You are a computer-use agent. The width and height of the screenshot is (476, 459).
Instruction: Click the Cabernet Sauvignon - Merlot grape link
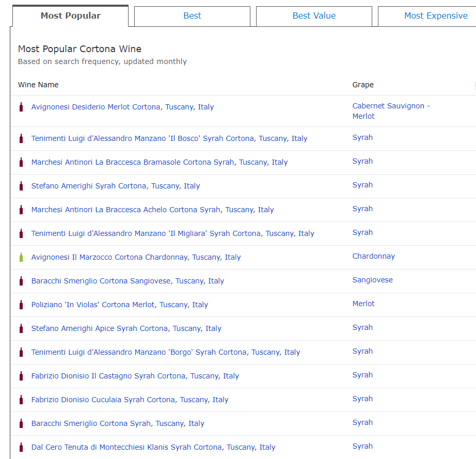coord(391,111)
